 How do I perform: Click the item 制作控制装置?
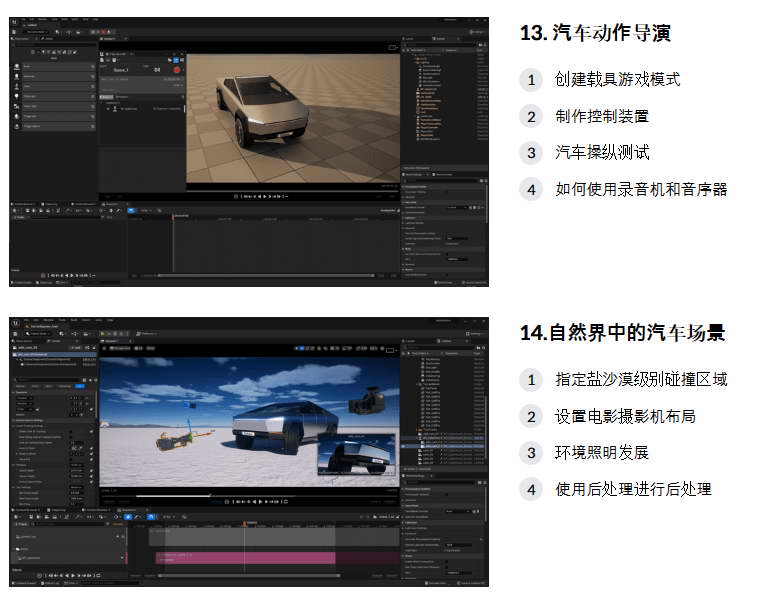(602, 116)
